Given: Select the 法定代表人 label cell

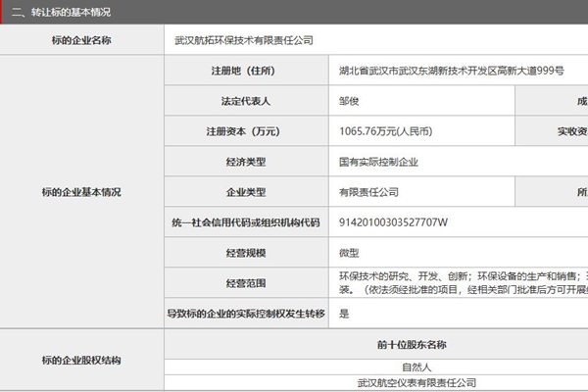Looking at the screenshot, I should pos(244,102).
